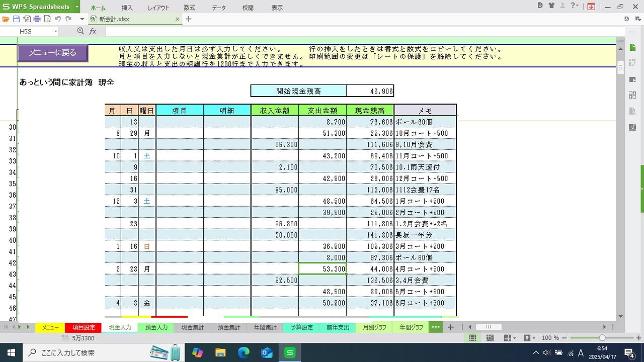Click the Undo arrow icon
This screenshot has width=644, height=362.
pos(58,19)
